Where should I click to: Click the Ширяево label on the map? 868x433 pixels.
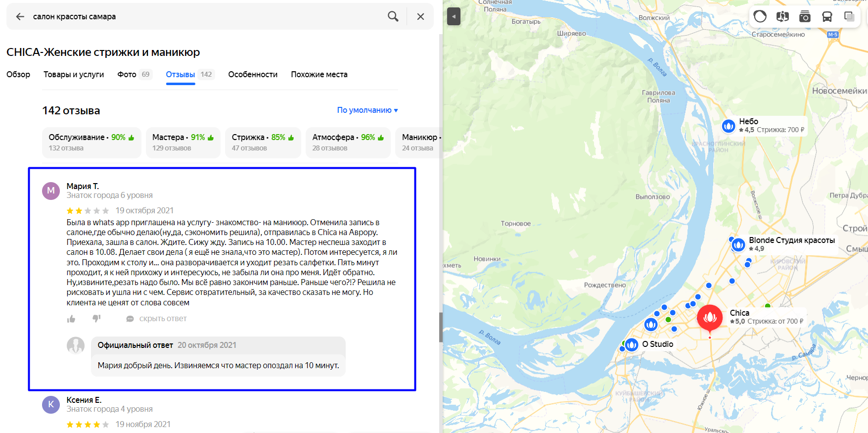point(572,34)
